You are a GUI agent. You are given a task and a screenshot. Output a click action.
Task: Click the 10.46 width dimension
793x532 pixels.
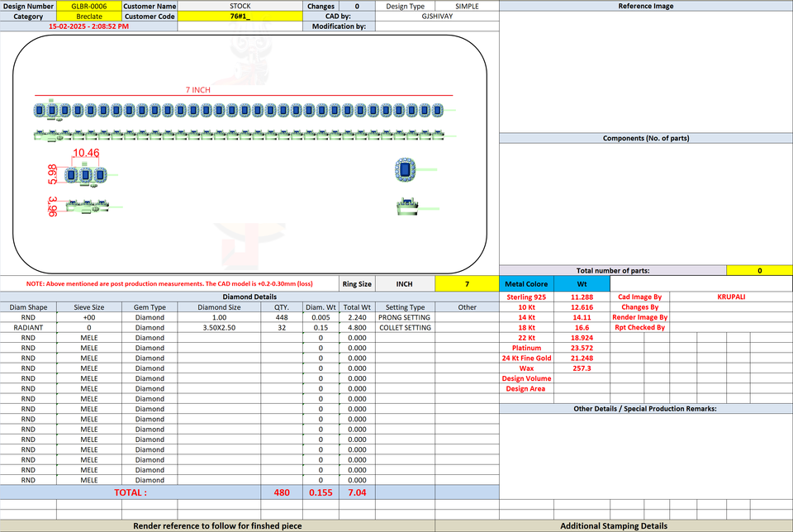click(x=86, y=153)
